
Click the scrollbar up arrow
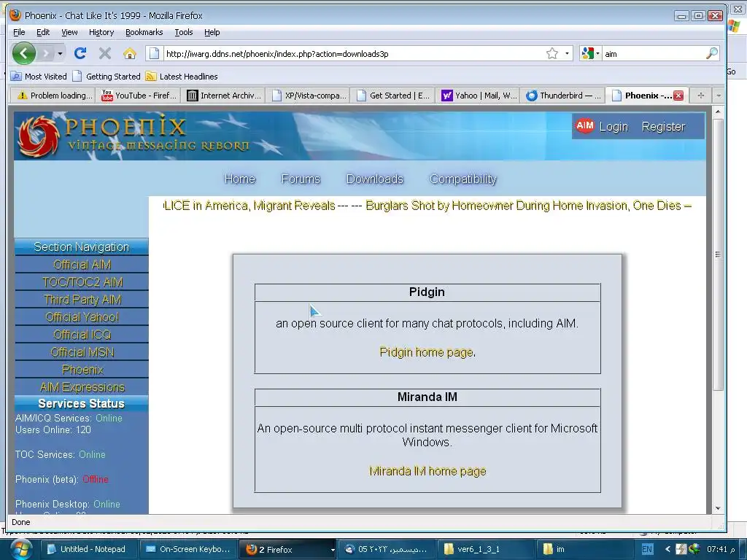pyautogui.click(x=718, y=112)
